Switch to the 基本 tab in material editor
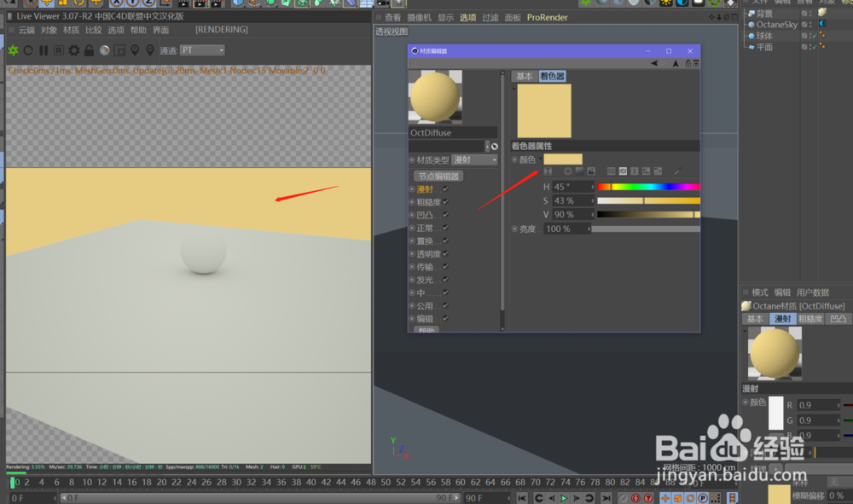Screen dimensions: 853x504 [525, 76]
